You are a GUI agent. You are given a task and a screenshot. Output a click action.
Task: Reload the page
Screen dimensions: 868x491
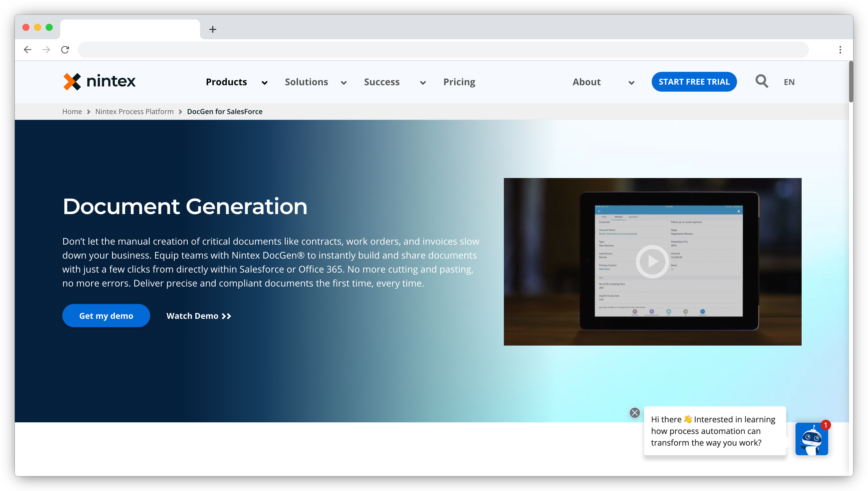click(x=65, y=50)
